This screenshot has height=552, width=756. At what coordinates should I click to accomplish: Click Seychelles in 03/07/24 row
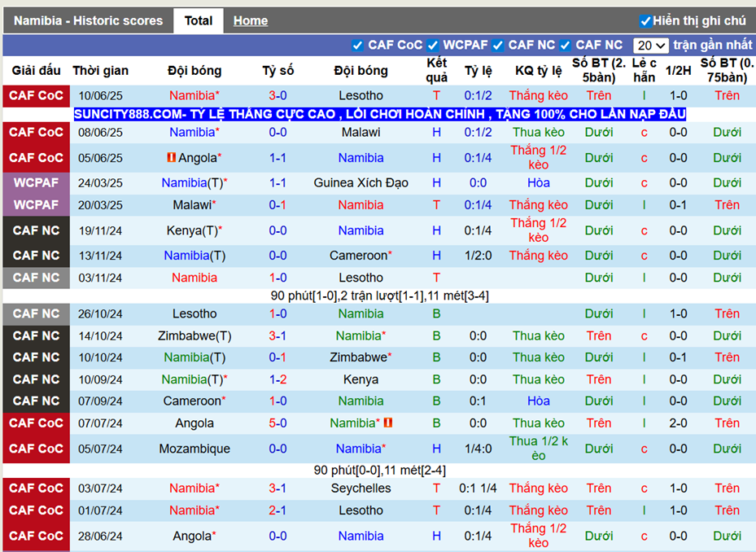361,488
